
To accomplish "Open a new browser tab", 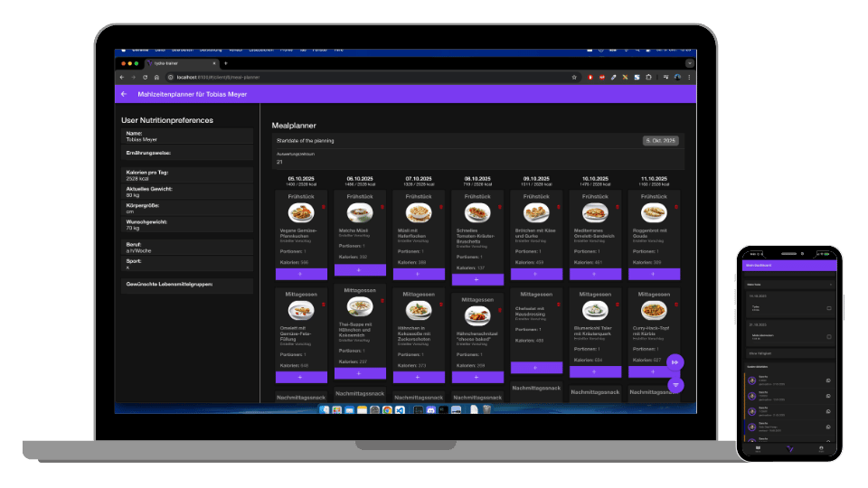I will (225, 63).
